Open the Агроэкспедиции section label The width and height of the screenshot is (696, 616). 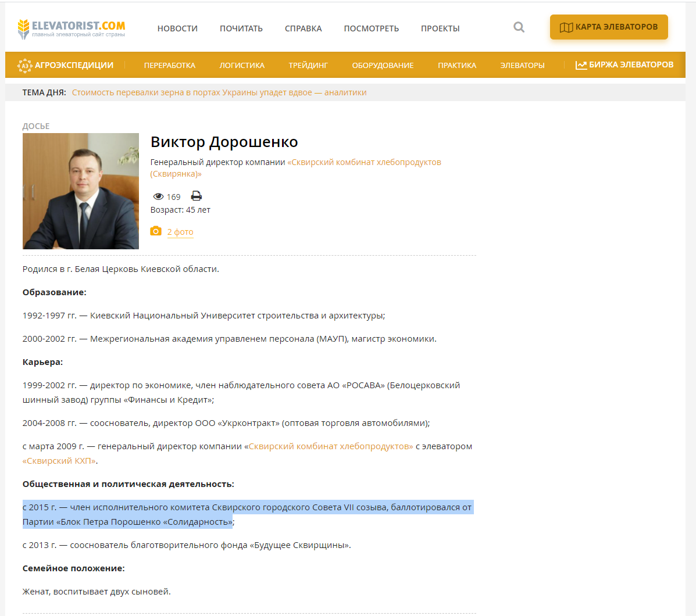pos(74,65)
